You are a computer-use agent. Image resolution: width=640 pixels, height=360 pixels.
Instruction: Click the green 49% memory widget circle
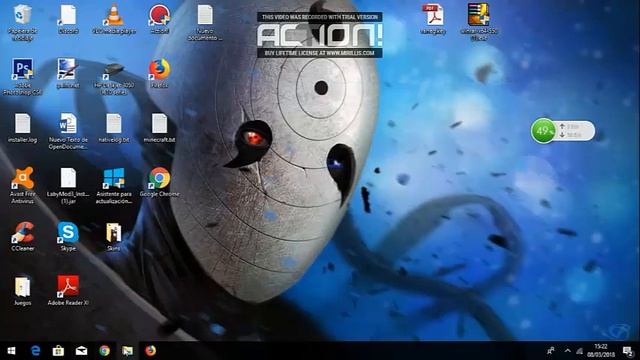point(543,131)
